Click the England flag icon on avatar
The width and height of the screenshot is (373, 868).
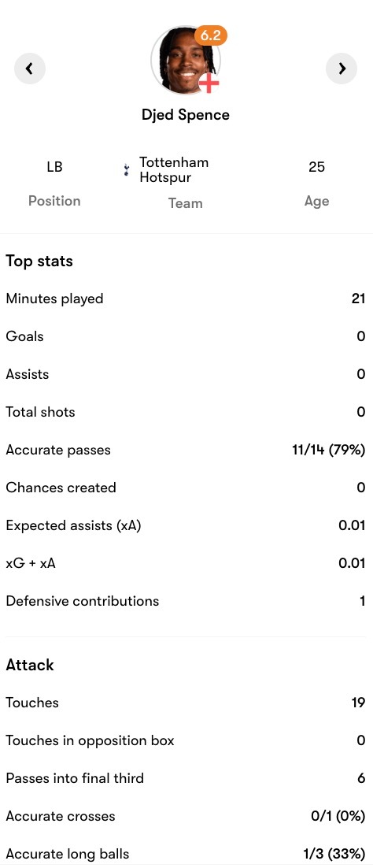209,83
